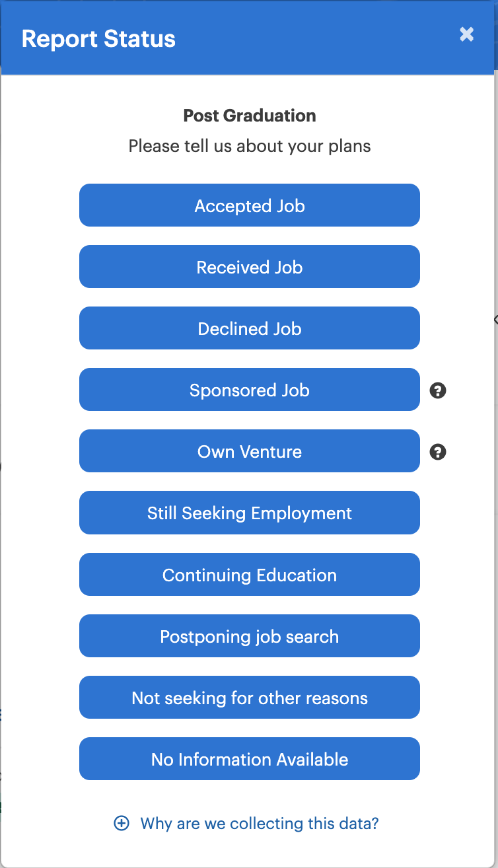The width and height of the screenshot is (498, 868).
Task: Open help for Own Venture
Action: [438, 452]
